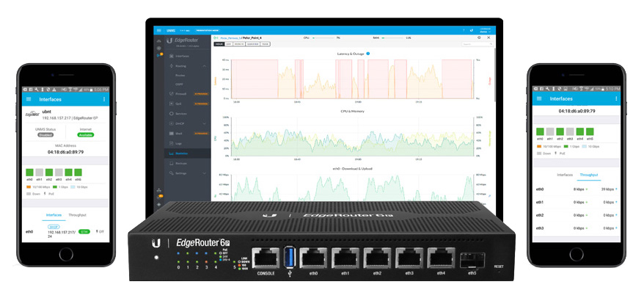Viewport: 644px width, 301px height.
Task: Tap the eth1 port square on right phone
Action: (x=550, y=131)
